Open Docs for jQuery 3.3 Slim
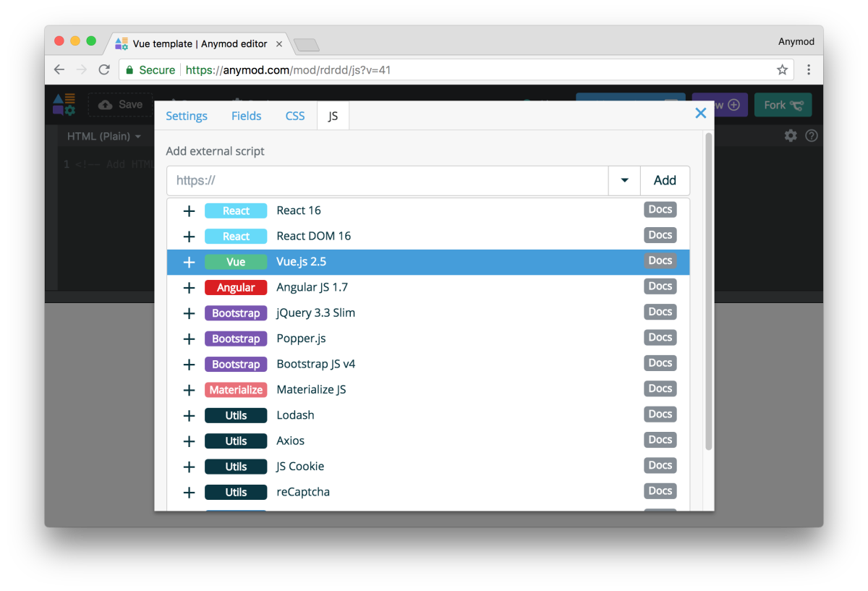 point(660,312)
